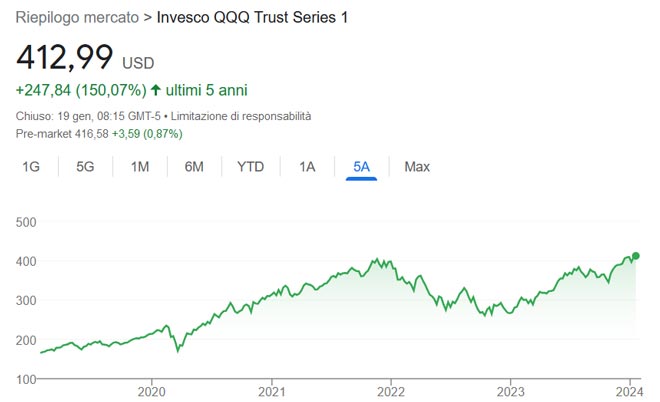660x402 pixels.
Task: Select the YTD tab
Action: click(x=250, y=167)
